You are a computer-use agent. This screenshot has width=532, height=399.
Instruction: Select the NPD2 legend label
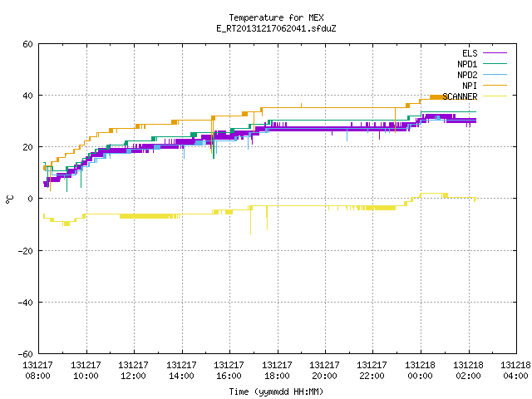(x=467, y=75)
